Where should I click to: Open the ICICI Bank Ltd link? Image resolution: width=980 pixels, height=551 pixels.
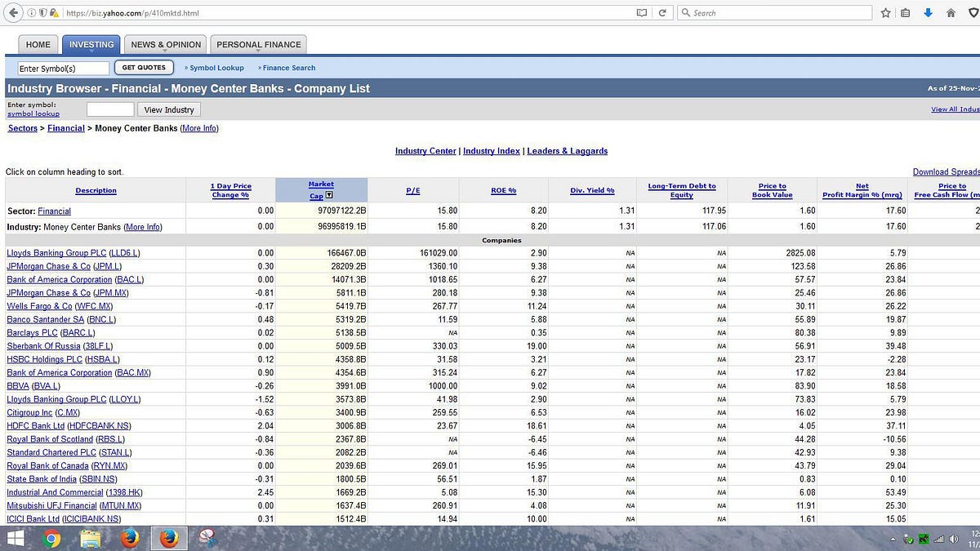tap(33, 519)
